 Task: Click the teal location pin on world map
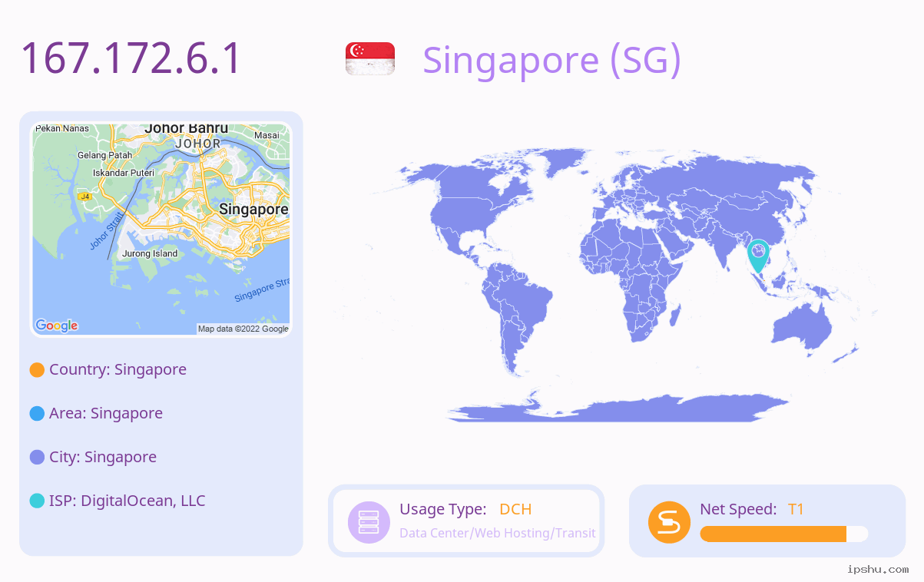(758, 256)
